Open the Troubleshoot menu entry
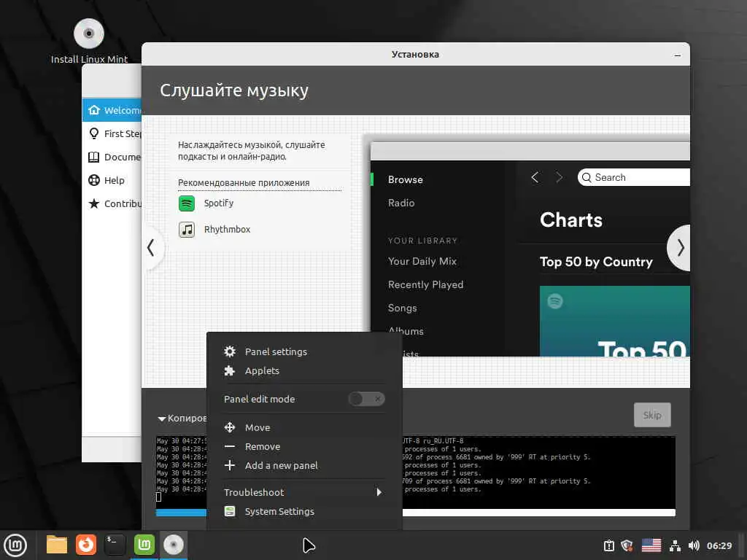747x560 pixels. (x=304, y=492)
